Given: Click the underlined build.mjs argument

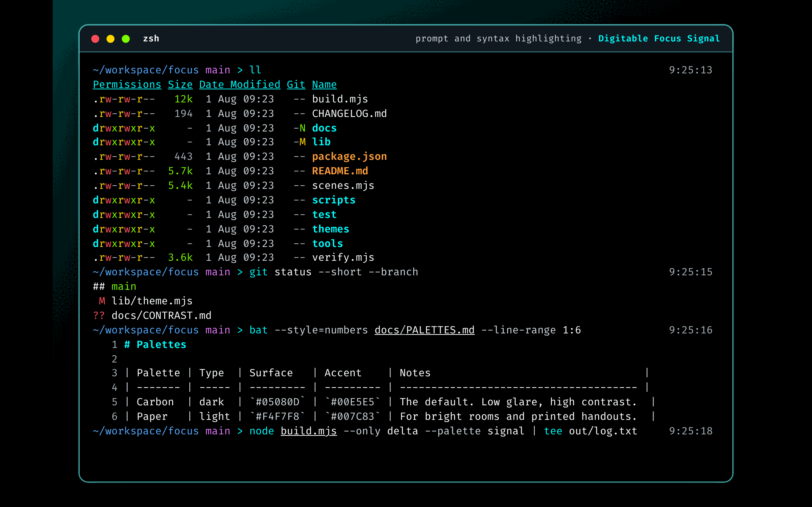Looking at the screenshot, I should point(309,431).
